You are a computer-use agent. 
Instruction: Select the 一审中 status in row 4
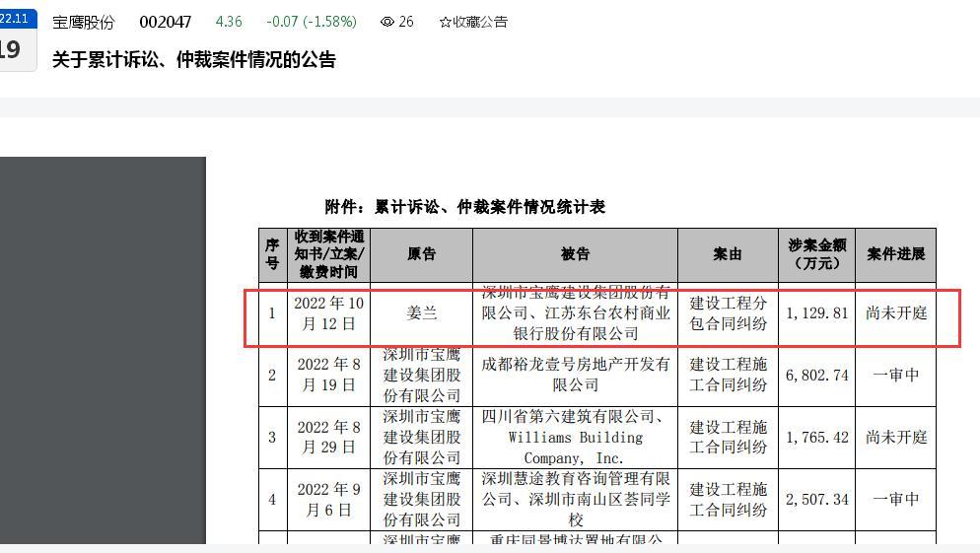895,499
